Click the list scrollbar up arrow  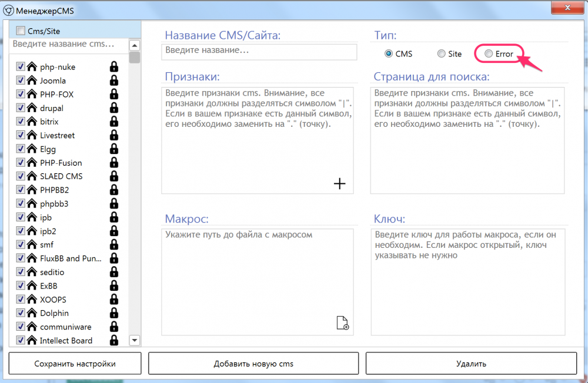pos(135,45)
